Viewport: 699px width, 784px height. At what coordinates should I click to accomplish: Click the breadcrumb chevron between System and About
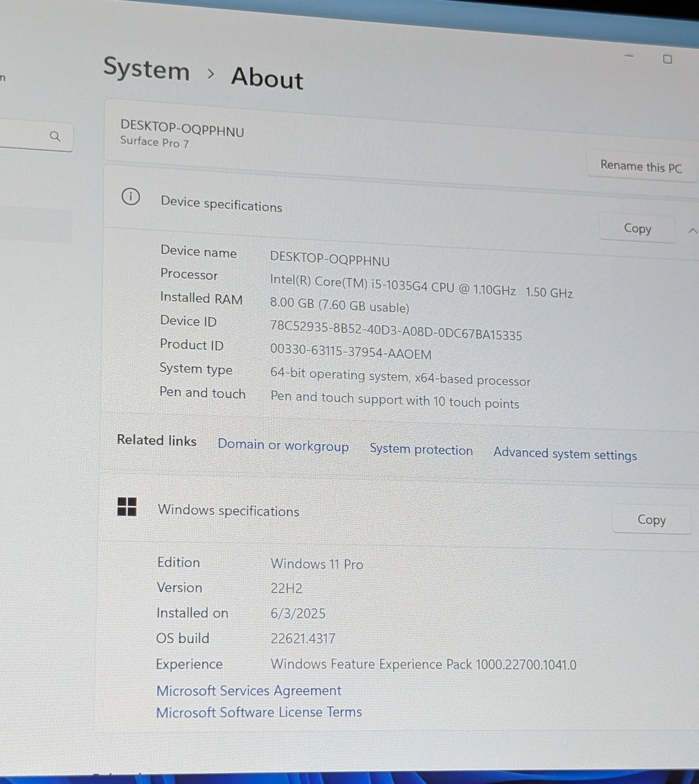point(211,74)
